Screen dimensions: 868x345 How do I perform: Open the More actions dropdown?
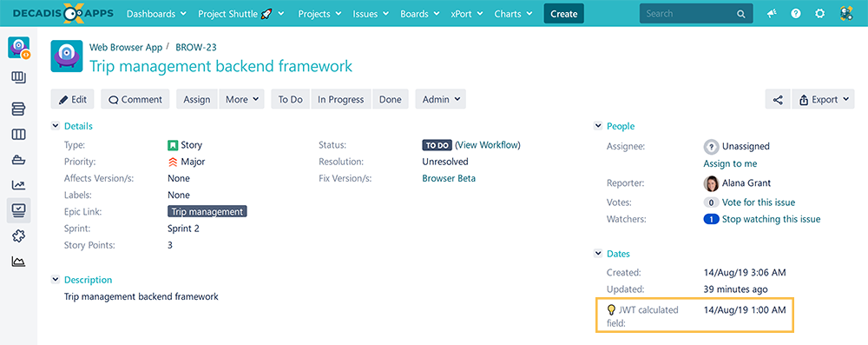pyautogui.click(x=242, y=99)
